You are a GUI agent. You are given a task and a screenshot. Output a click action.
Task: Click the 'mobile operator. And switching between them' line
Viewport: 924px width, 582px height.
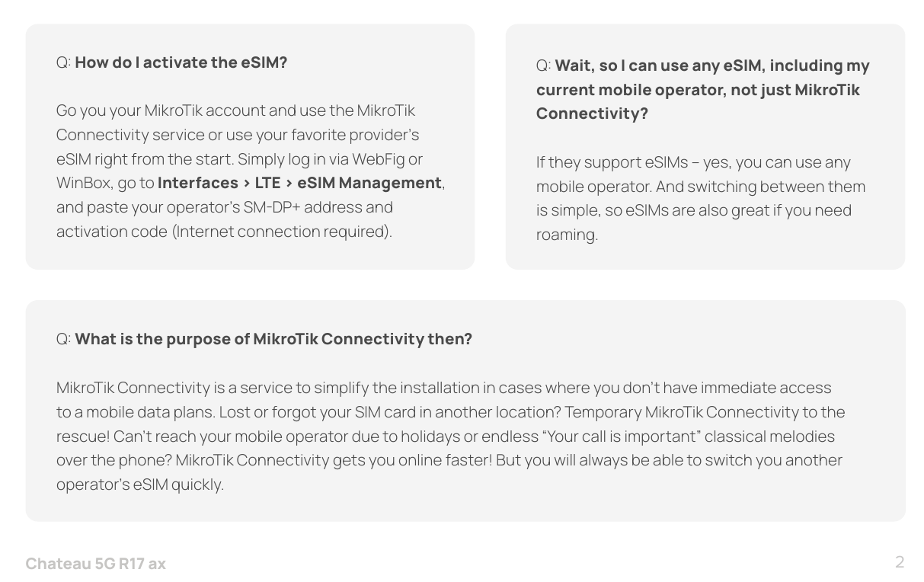[701, 187]
